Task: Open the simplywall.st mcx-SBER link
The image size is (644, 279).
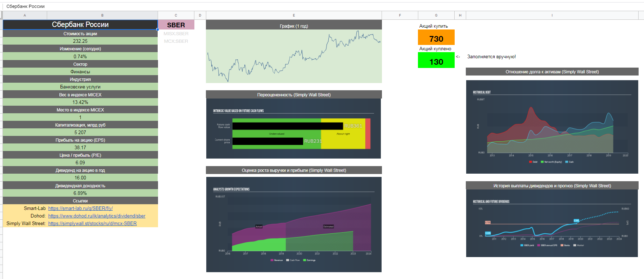Action: (x=93, y=223)
